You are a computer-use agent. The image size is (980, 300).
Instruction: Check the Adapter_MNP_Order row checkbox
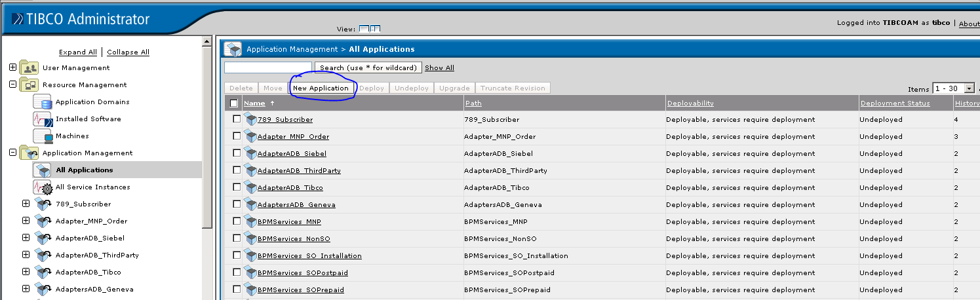point(237,136)
